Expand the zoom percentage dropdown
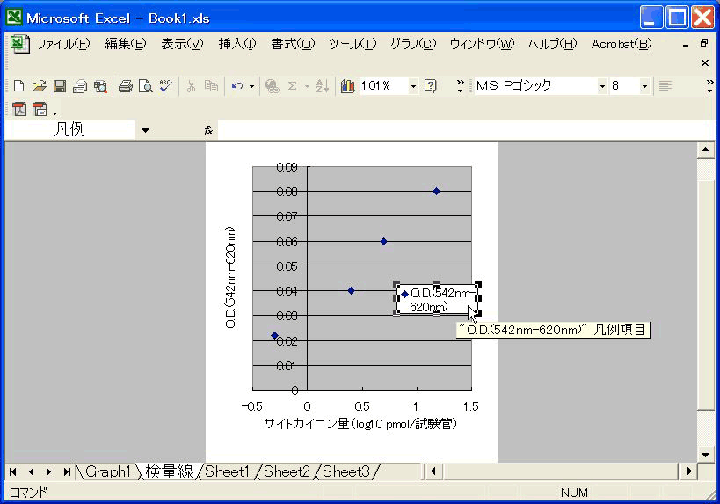This screenshot has height=504, width=720. coord(413,87)
